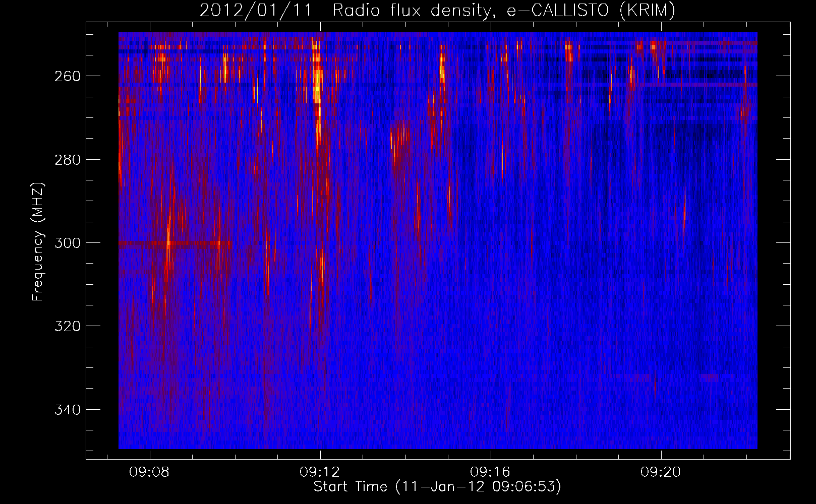Click the 09:16 time tick label
This screenshot has width=816, height=504.
(490, 472)
